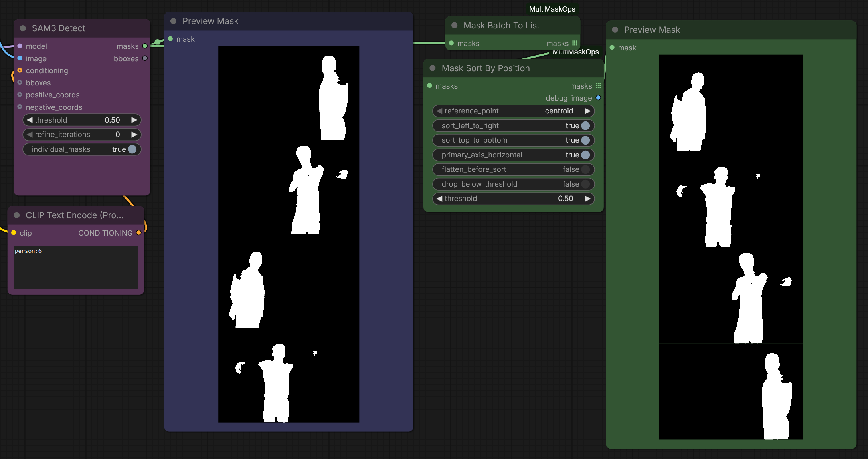Increase Mask Sort threshold with right arrow
The height and width of the screenshot is (459, 868).
pos(587,199)
